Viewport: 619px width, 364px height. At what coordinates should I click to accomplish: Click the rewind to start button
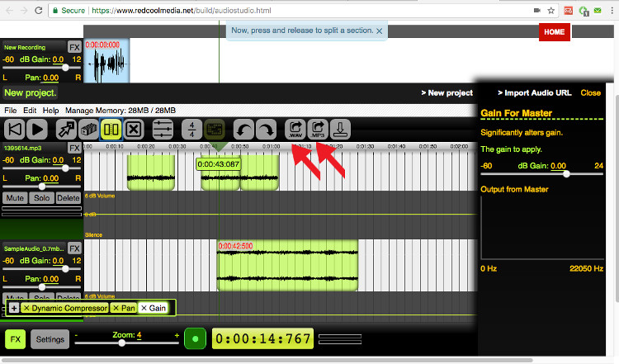tap(15, 128)
